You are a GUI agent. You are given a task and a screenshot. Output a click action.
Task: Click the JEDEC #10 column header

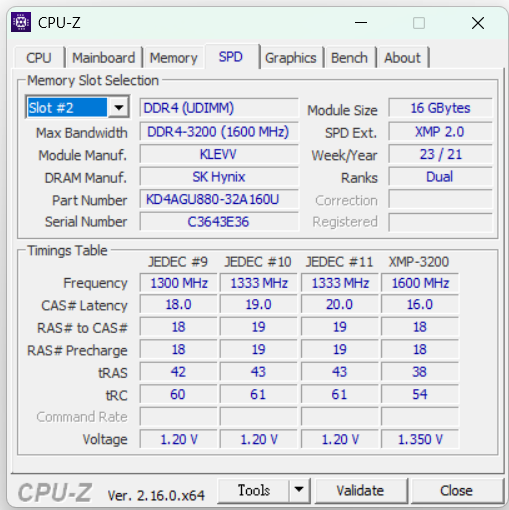tap(258, 262)
